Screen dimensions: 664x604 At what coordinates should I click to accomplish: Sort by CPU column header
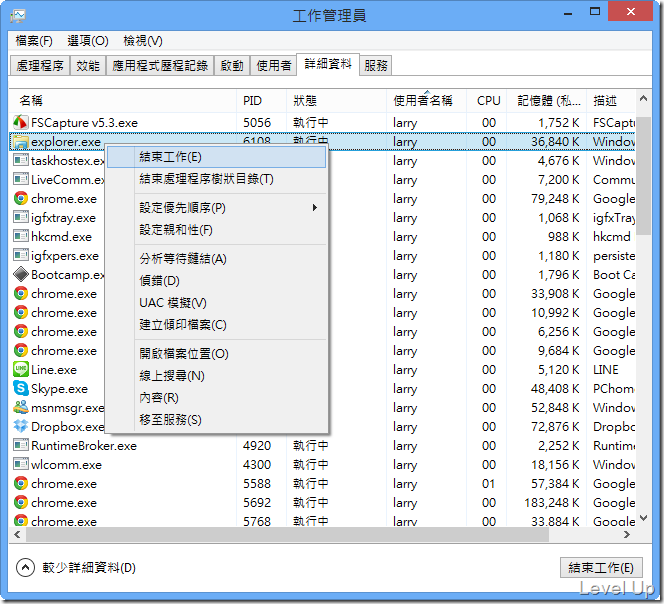pyautogui.click(x=487, y=101)
